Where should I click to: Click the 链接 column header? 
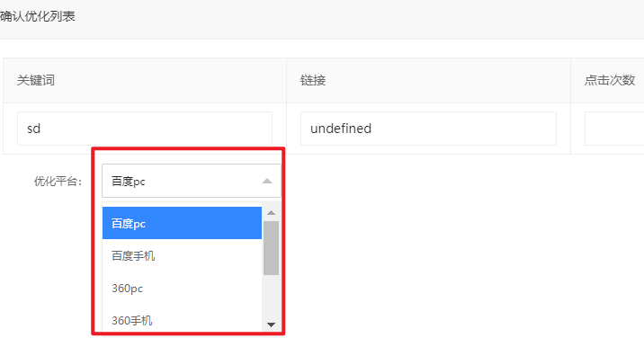(x=313, y=80)
